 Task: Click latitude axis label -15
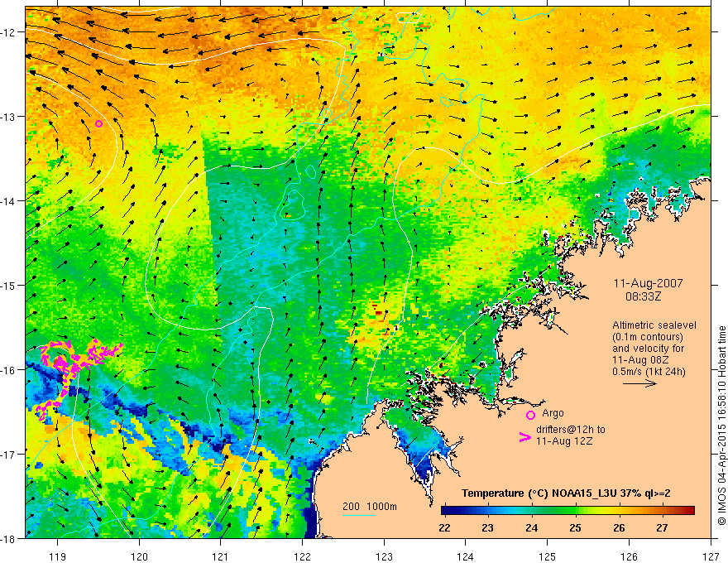click(x=8, y=285)
